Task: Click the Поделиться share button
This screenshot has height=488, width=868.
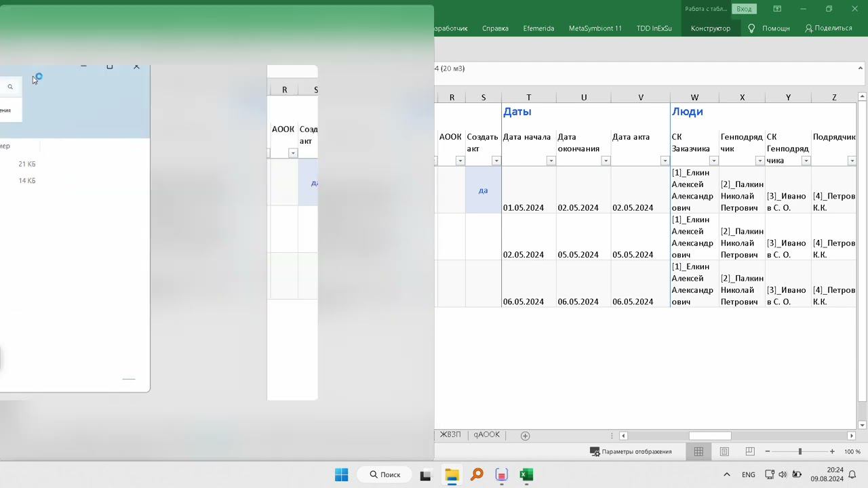Action: click(x=828, y=28)
